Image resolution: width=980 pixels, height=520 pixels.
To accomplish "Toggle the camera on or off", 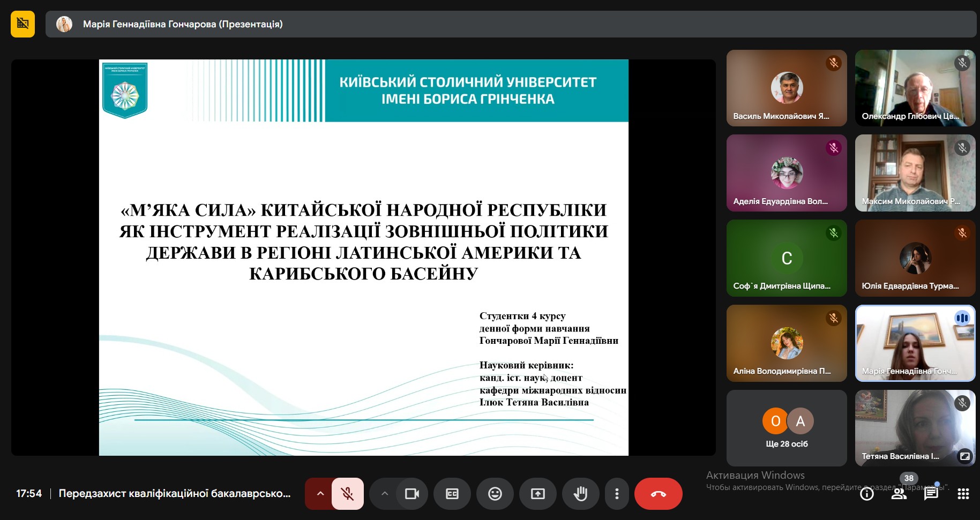I will click(412, 493).
